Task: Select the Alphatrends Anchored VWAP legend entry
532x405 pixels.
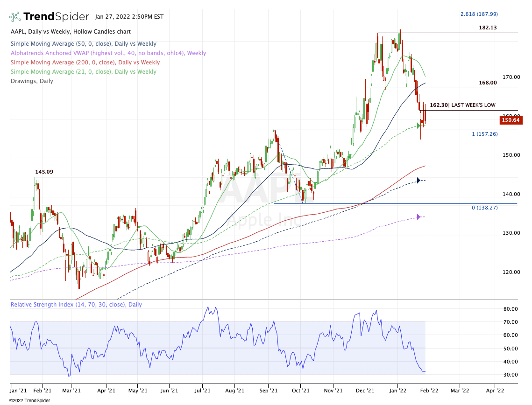Action: coord(108,53)
